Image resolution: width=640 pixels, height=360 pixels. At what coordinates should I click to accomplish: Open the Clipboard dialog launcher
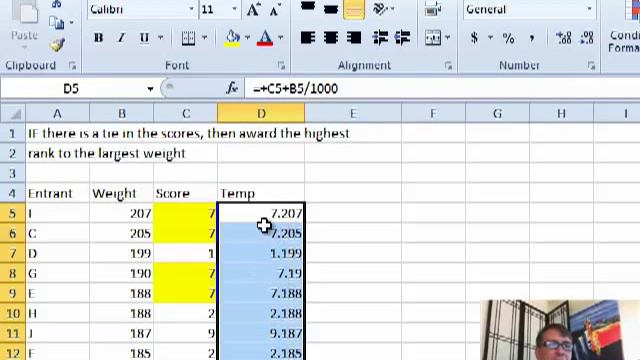[x=73, y=65]
